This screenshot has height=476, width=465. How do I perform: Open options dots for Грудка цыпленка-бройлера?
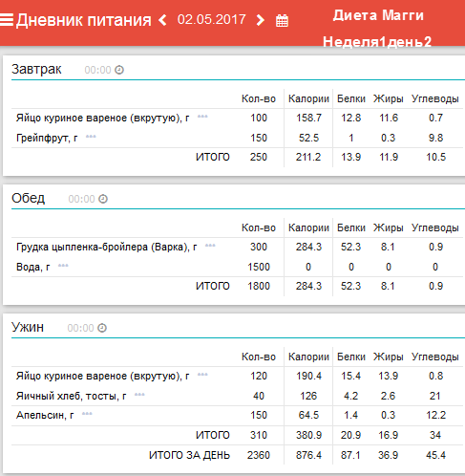210,246
